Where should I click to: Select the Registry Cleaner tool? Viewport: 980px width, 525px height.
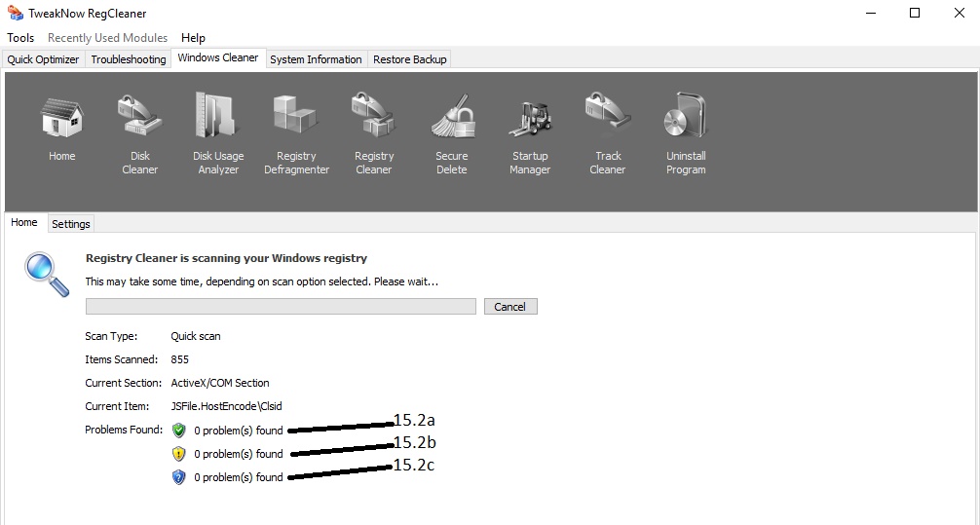[x=374, y=116]
